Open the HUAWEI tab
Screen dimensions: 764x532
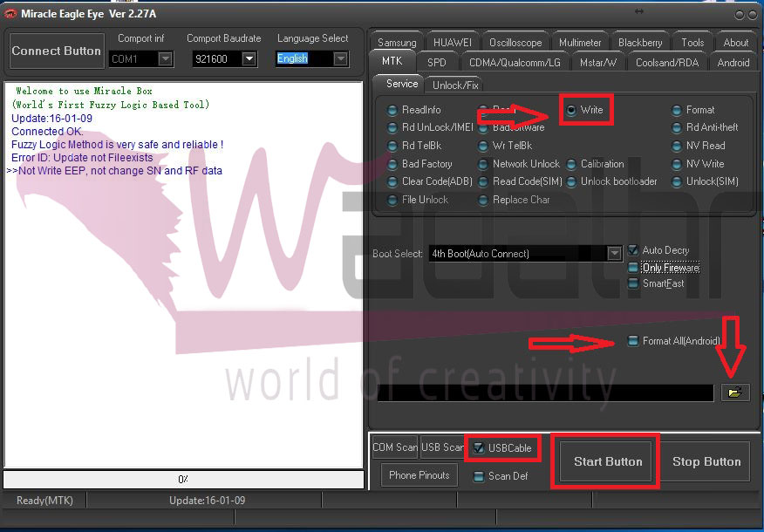coord(453,43)
